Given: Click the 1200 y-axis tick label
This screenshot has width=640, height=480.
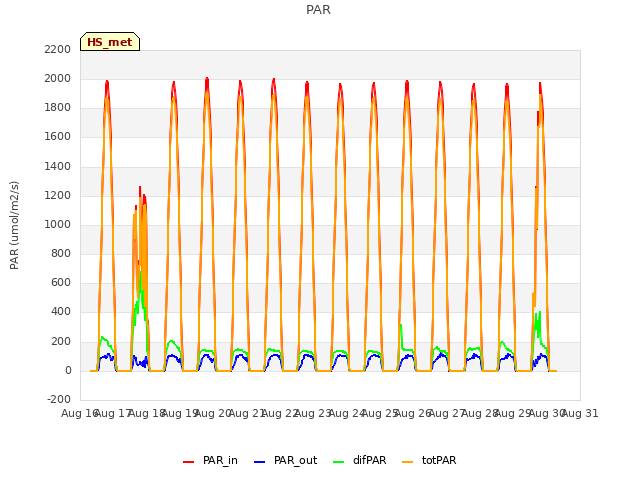Looking at the screenshot, I should click(58, 195).
